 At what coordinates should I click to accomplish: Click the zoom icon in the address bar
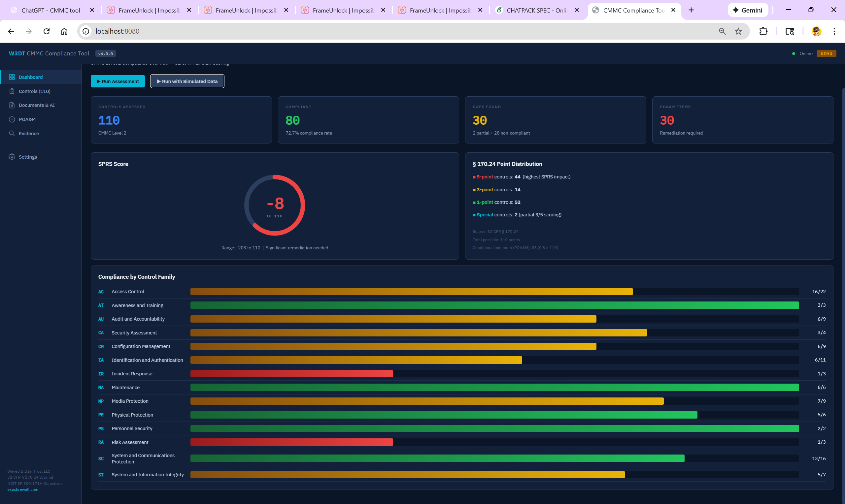point(722,31)
